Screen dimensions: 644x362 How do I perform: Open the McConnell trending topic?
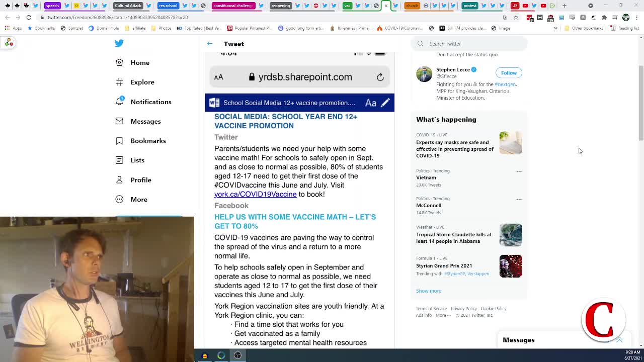(x=429, y=205)
